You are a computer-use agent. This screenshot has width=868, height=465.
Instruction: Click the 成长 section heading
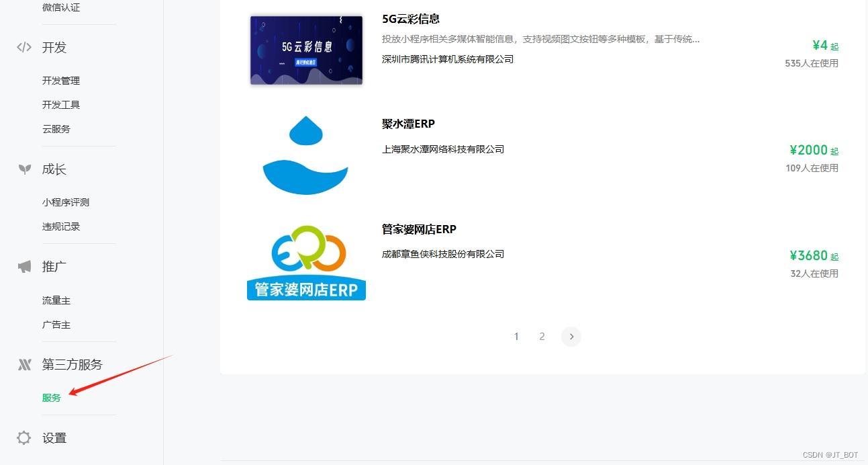click(54, 169)
